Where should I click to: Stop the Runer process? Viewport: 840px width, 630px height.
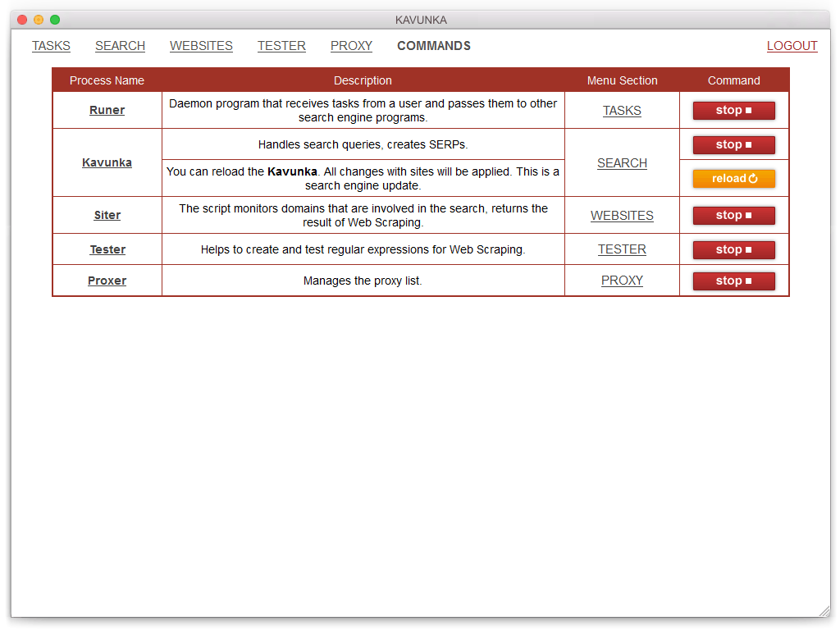[733, 111]
